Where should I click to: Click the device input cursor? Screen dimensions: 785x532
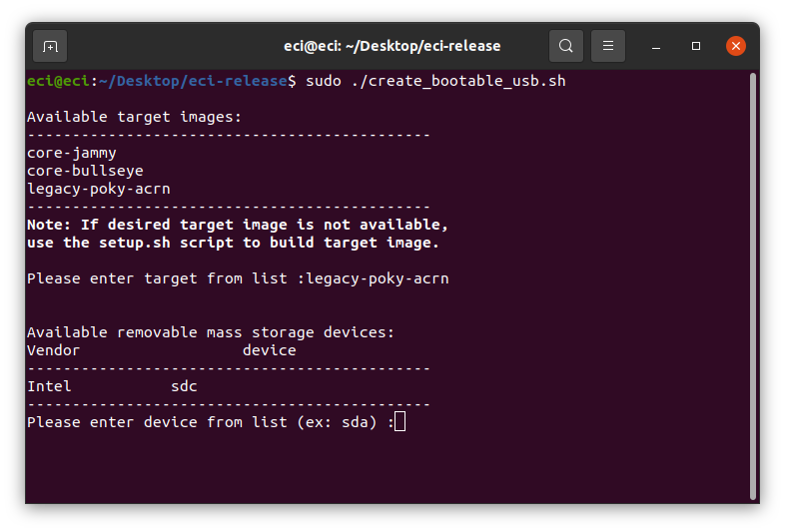point(400,421)
